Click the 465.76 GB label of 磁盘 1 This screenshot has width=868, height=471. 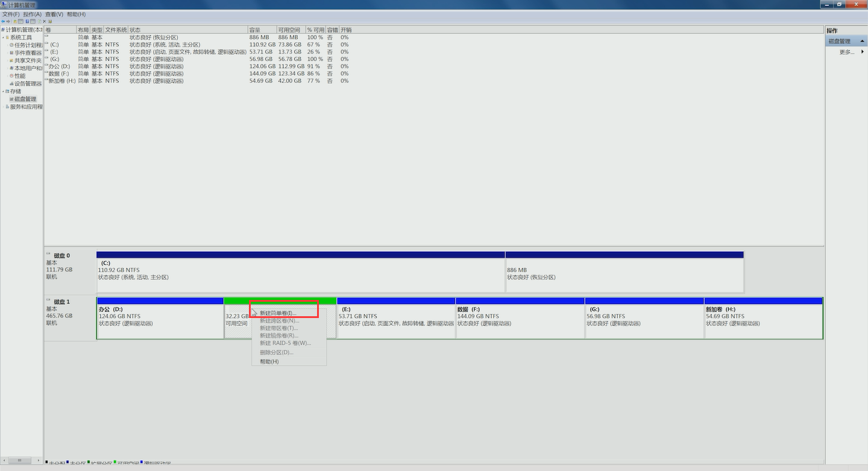pos(59,316)
